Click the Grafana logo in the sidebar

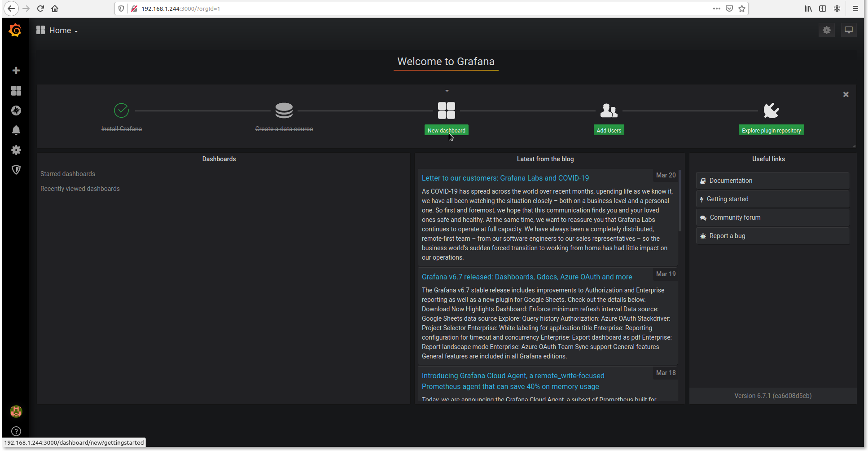(15, 30)
